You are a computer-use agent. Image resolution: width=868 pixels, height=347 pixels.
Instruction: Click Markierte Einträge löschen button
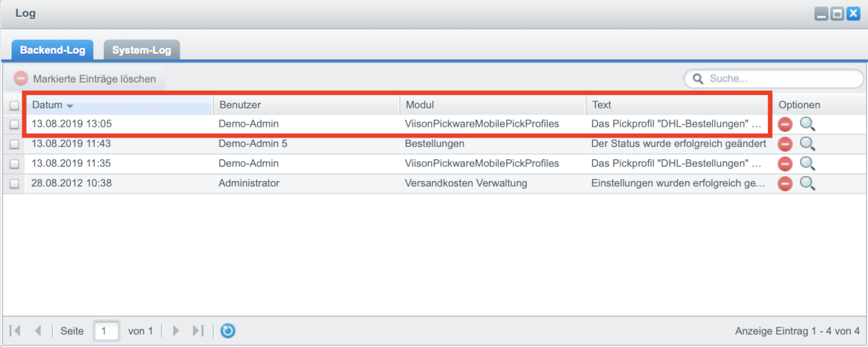[85, 79]
